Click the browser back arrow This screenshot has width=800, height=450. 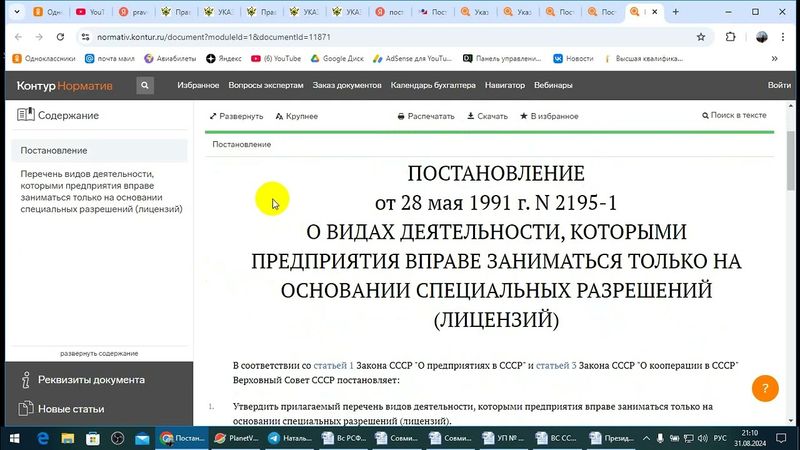click(x=18, y=37)
